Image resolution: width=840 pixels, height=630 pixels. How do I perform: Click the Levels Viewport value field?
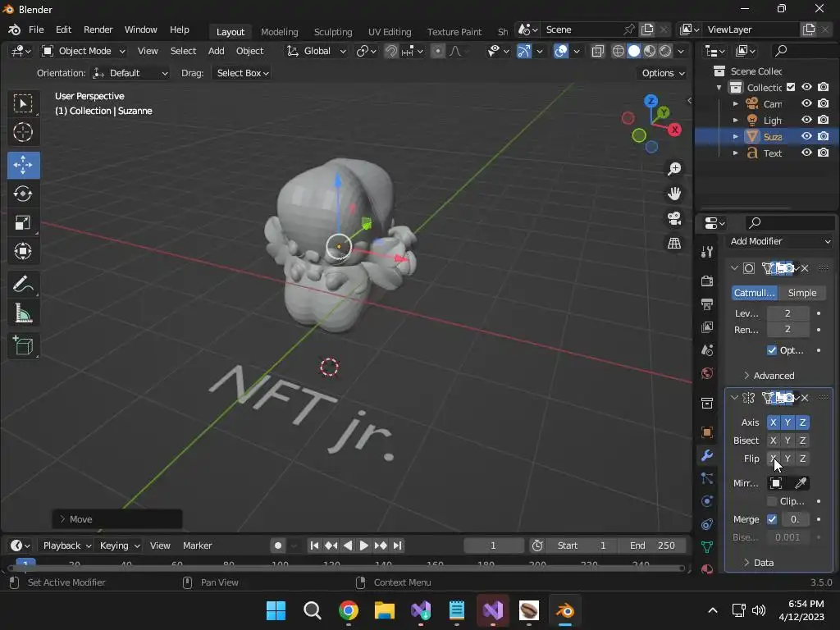[x=787, y=313]
